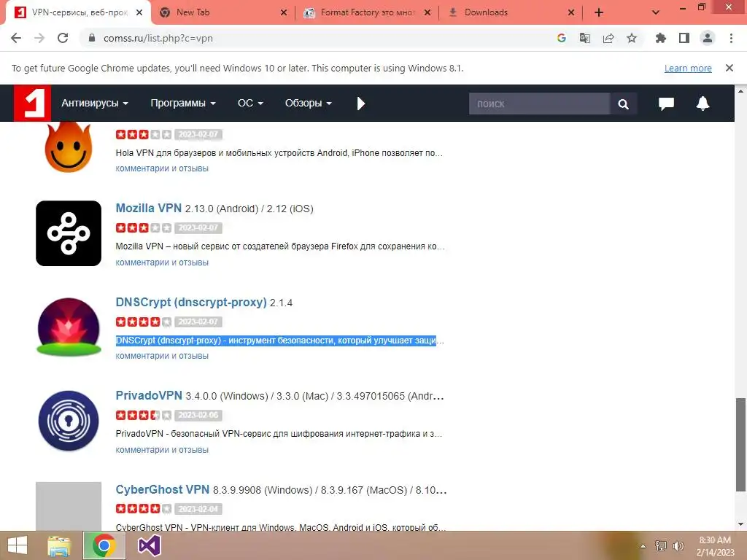
Task: Click in the поиск search field
Action: pos(539,104)
